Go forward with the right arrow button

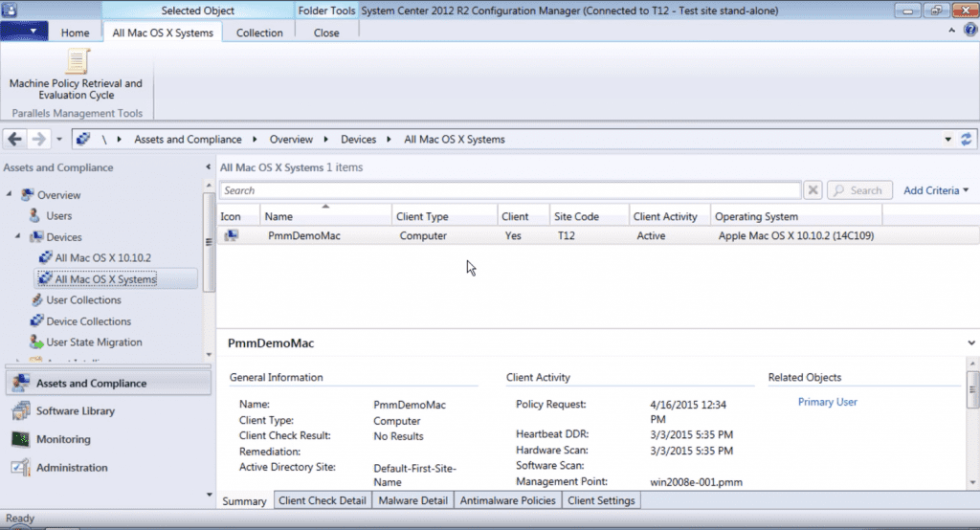click(38, 139)
